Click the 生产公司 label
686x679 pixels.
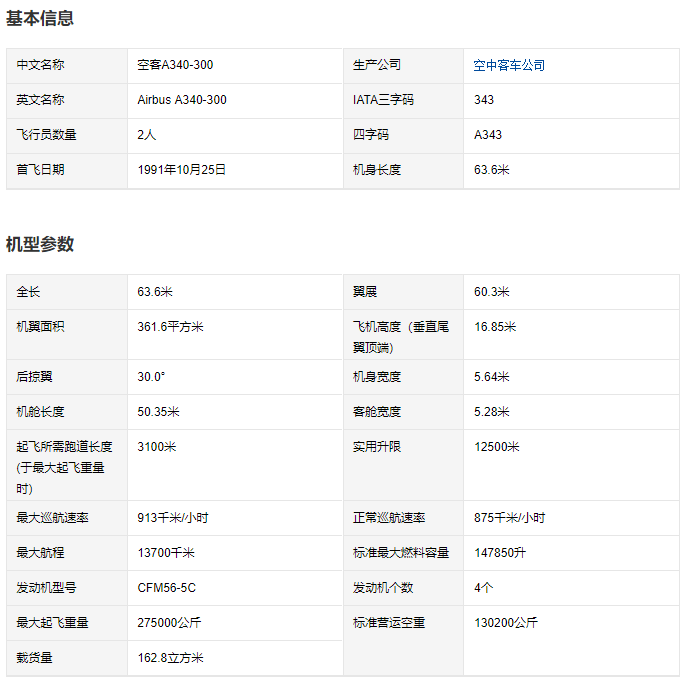377,65
